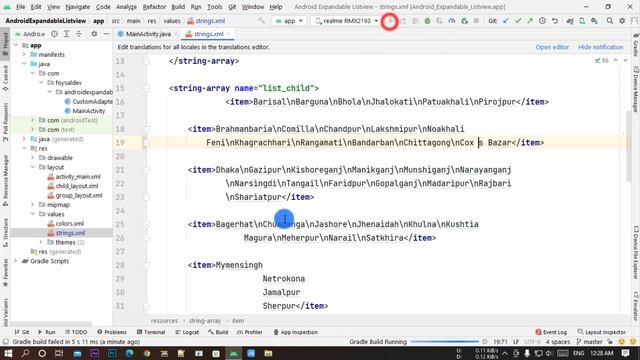The width and height of the screenshot is (640, 360).
Task: Commit changes with the Git checkmark icon
Action: (x=518, y=21)
